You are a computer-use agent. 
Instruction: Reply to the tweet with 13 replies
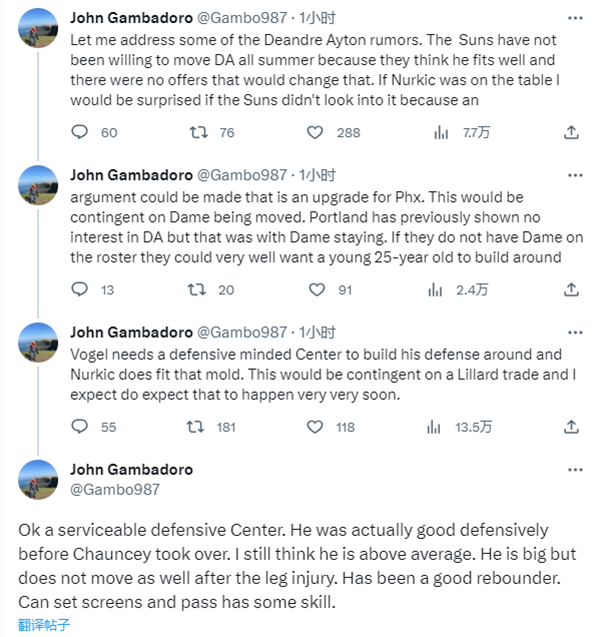coord(82,290)
